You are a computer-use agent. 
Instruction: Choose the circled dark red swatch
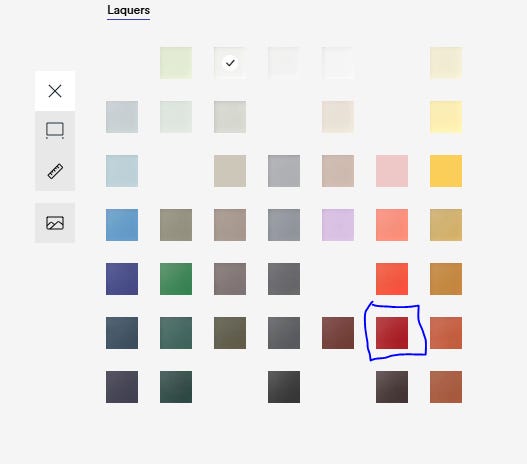[x=392, y=333]
